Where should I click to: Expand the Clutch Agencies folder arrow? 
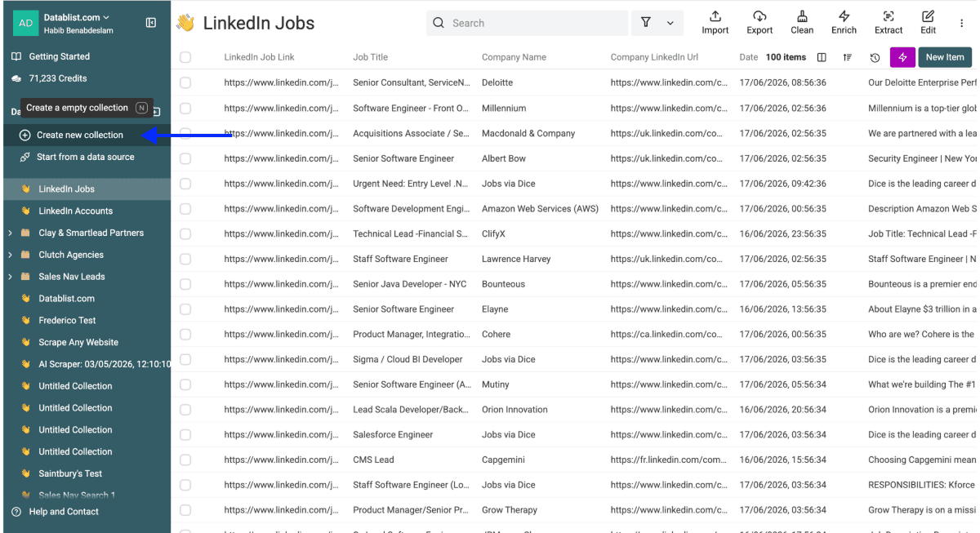click(10, 255)
